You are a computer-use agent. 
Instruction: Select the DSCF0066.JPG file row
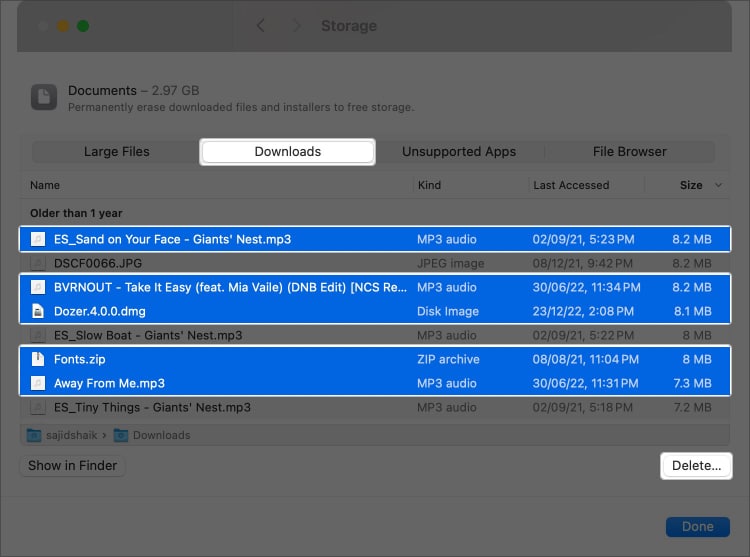point(375,263)
